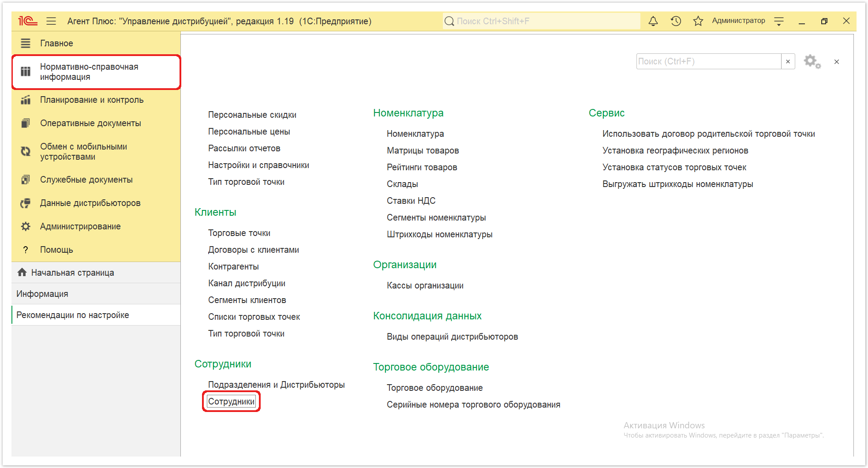Open Рассылки отчетов

click(244, 148)
